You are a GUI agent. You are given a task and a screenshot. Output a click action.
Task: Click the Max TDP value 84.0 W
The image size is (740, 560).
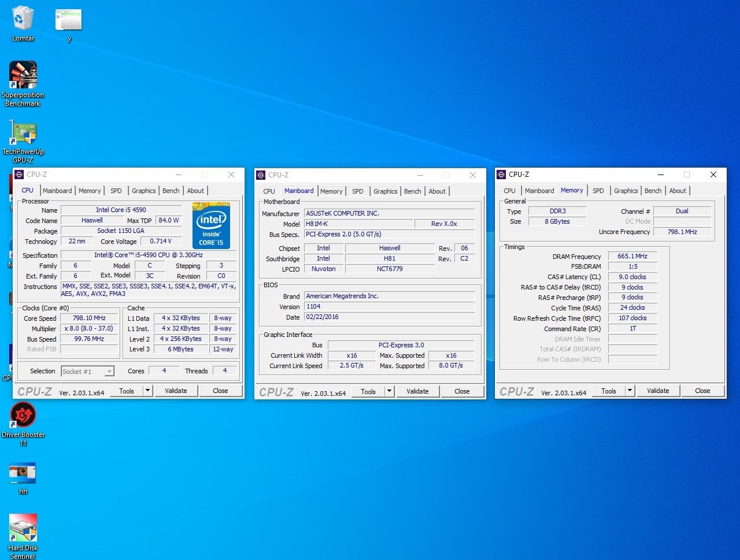click(x=169, y=220)
